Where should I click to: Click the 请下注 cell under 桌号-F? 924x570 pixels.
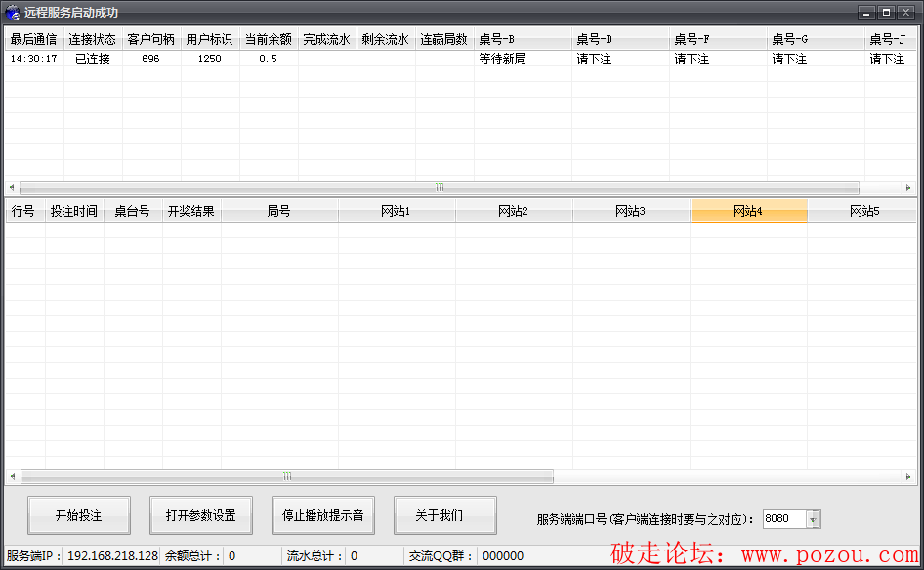coord(718,59)
